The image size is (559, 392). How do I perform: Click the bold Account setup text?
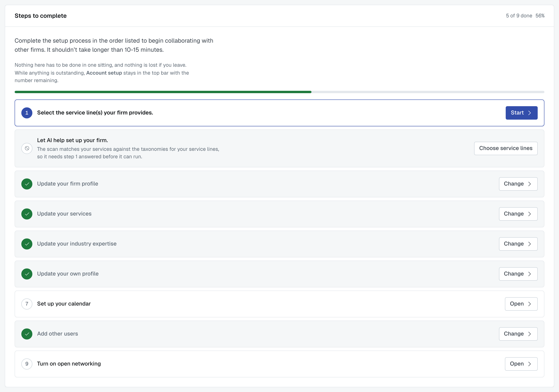click(104, 73)
